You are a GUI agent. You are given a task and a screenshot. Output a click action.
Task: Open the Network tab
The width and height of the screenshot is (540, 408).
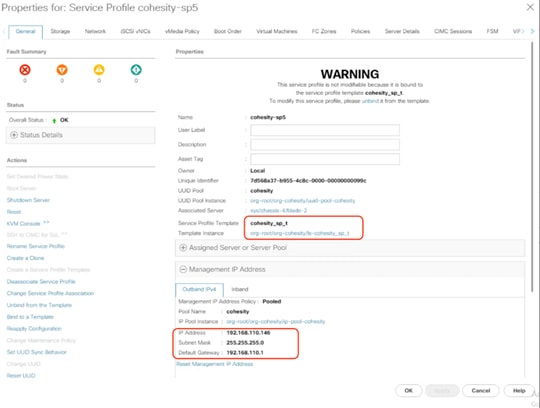click(x=95, y=31)
